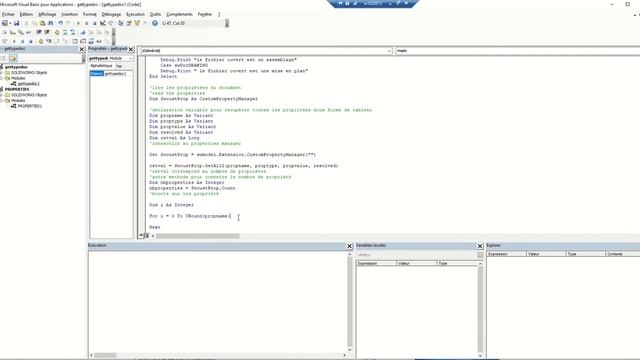Image resolution: width=640 pixels, height=360 pixels.
Task: Close the Variables locales panel
Action: (480, 246)
